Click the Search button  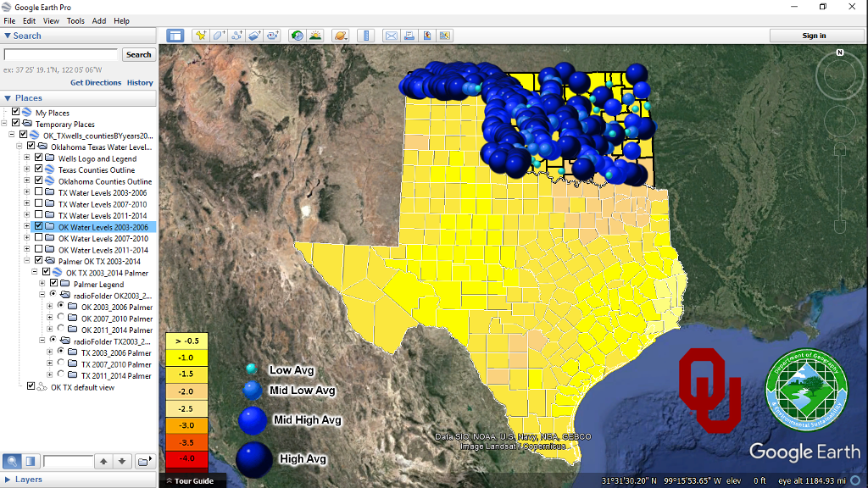tap(138, 55)
